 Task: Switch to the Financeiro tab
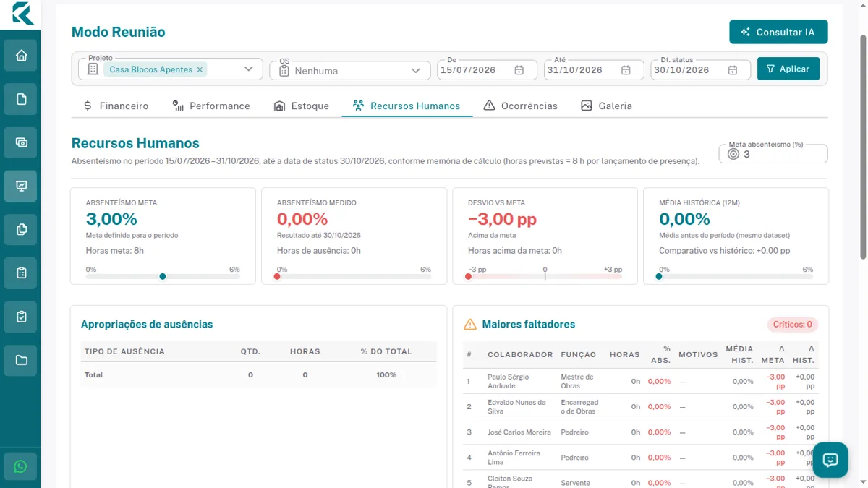(x=116, y=106)
